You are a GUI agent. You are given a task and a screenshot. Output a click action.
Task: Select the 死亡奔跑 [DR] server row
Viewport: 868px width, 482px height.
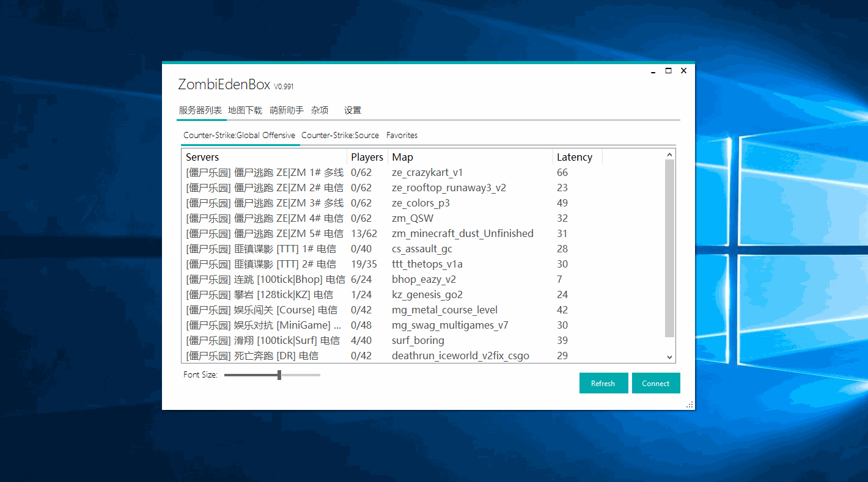click(x=423, y=356)
